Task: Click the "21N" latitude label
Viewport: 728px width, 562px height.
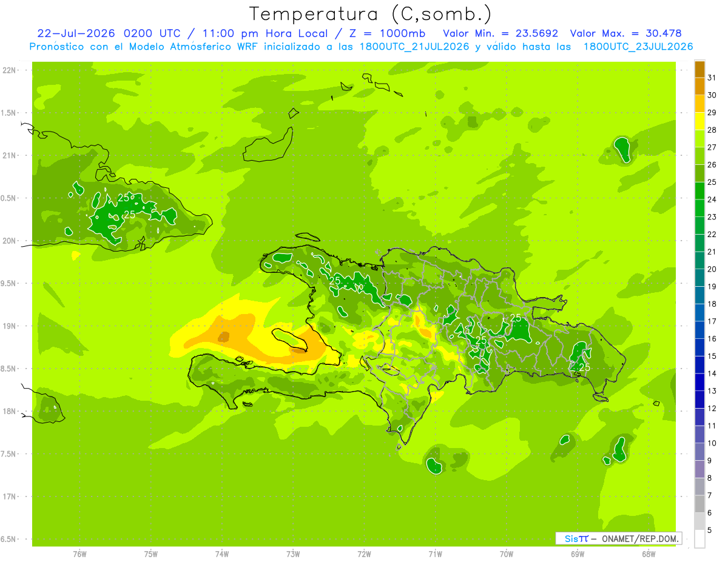Action: [x=10, y=156]
